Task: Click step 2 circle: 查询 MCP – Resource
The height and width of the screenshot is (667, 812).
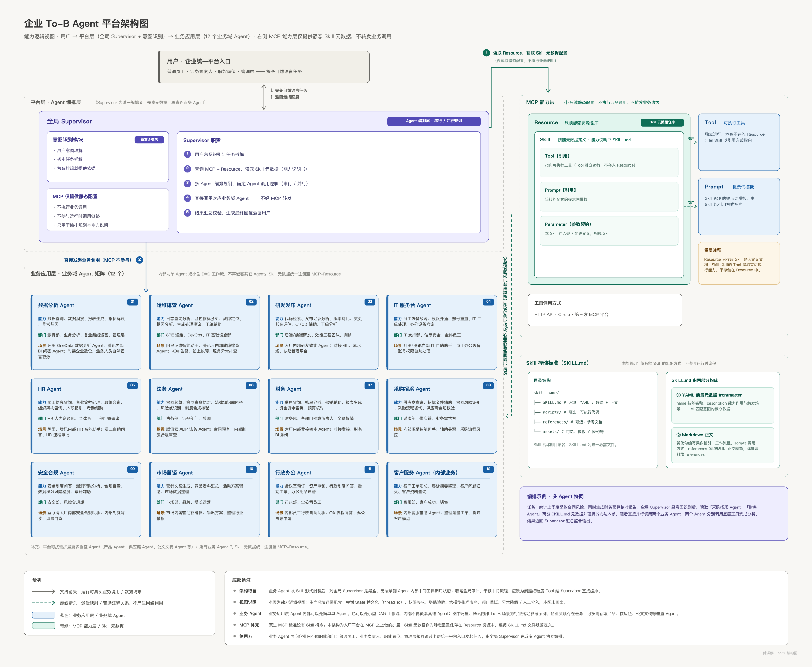Action: point(187,169)
